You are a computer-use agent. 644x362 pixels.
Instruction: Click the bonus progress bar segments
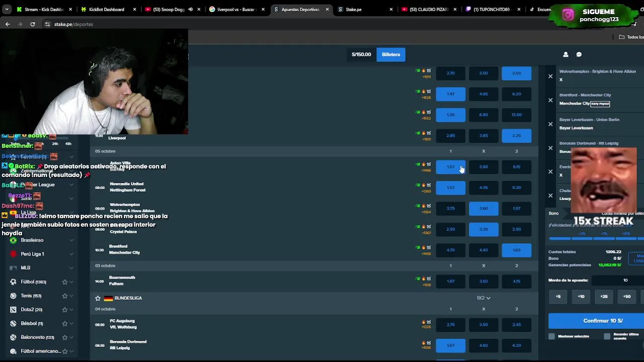point(596,238)
